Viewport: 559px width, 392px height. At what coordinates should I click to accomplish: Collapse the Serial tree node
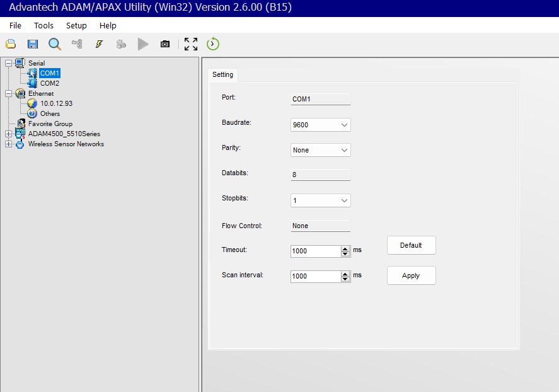pos(9,63)
